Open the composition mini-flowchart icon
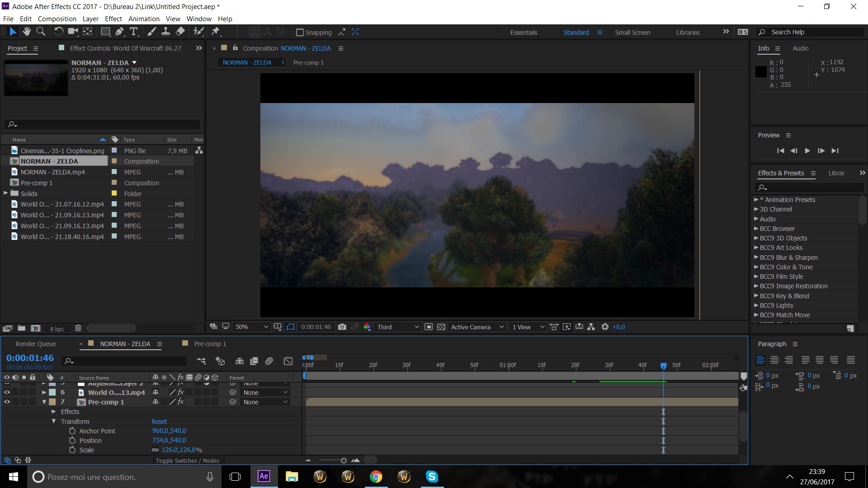This screenshot has height=488, width=868. [201, 361]
